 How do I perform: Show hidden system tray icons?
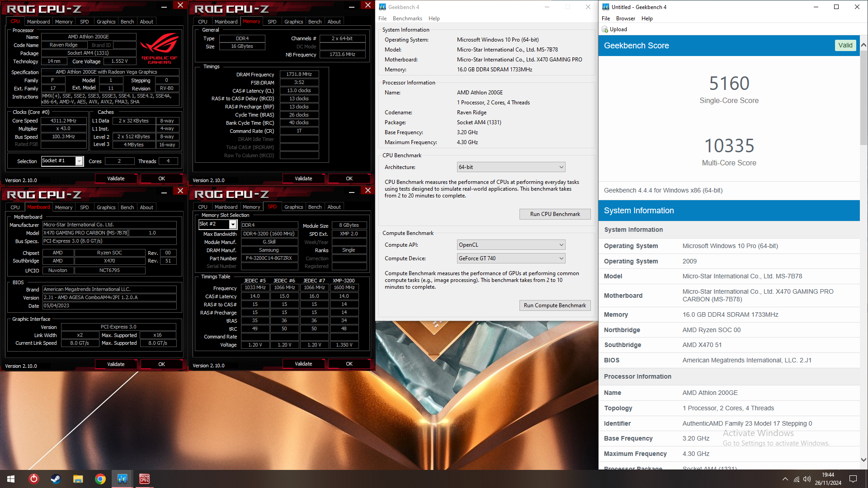point(785,479)
